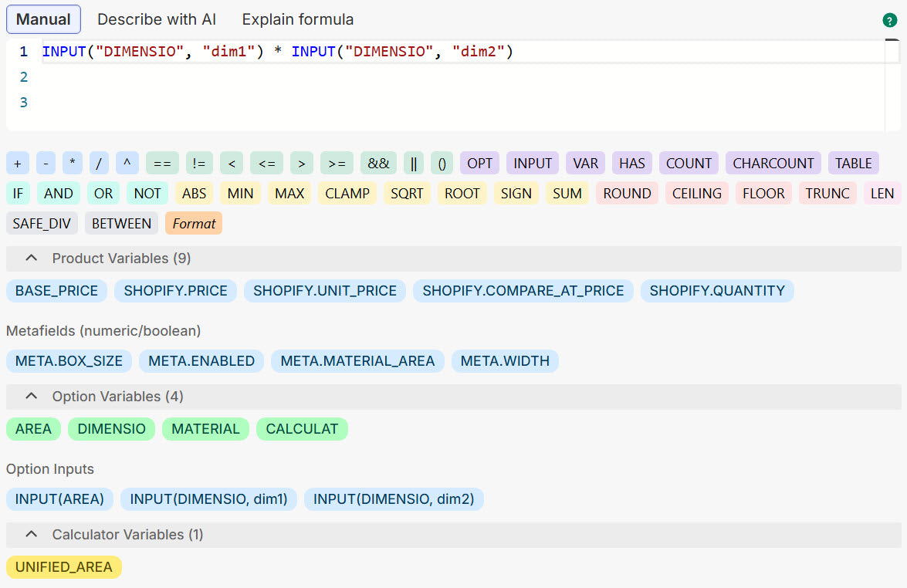Collapse the Product Variables section
The image size is (907, 588).
[454, 259]
